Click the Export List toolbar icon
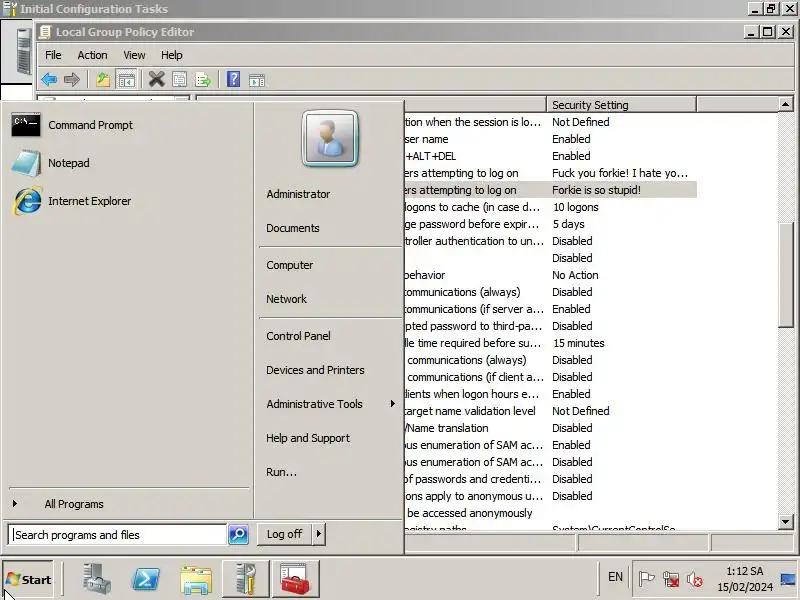This screenshot has width=800, height=600. 203,80
